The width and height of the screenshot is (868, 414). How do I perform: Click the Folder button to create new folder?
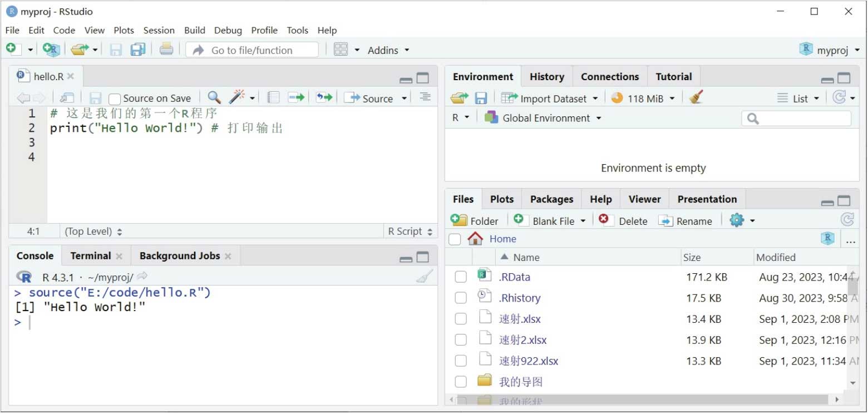pyautogui.click(x=474, y=220)
